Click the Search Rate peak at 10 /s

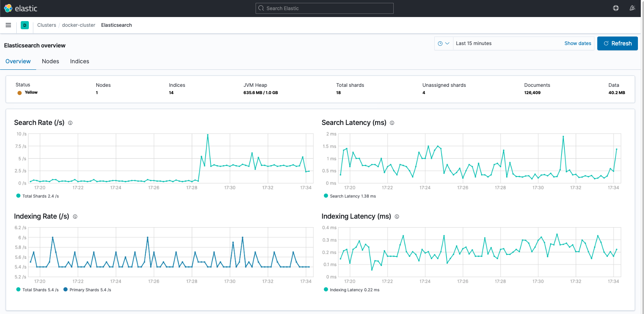208,135
